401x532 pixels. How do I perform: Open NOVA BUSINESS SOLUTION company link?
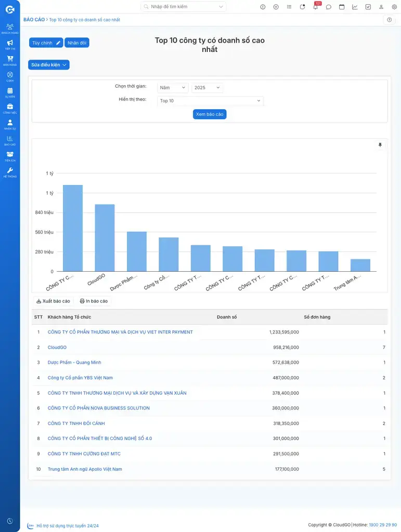pyautogui.click(x=98, y=408)
